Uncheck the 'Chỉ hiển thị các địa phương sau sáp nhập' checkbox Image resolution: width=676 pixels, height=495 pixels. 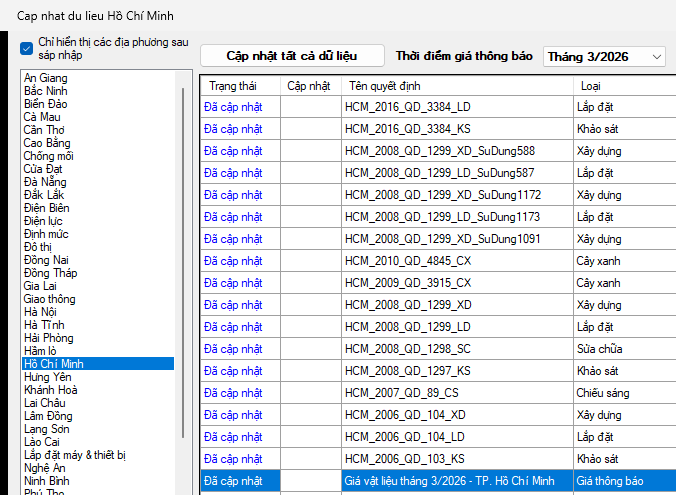pyautogui.click(x=27, y=48)
